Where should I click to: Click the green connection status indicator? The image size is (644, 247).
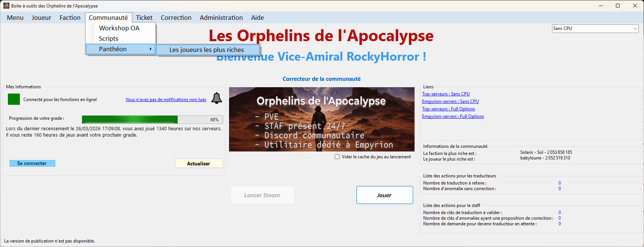tap(14, 100)
